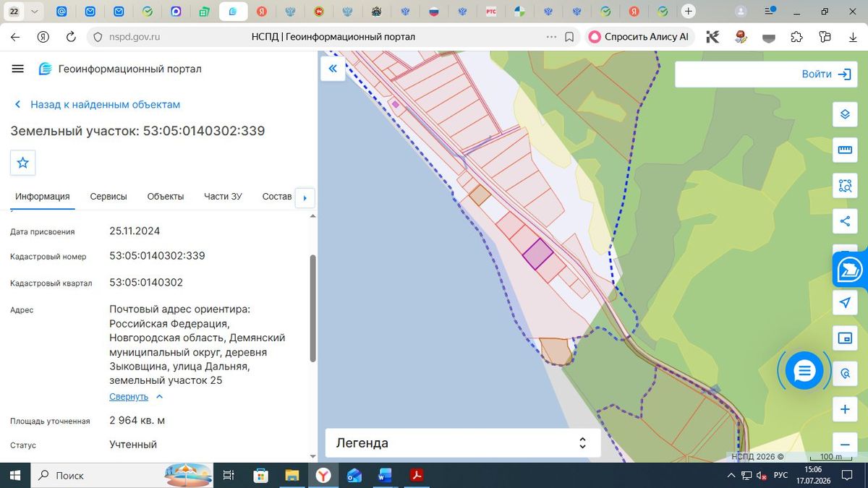868x488 pixels.
Task: Toggle the overview mini-map button
Action: point(845,338)
